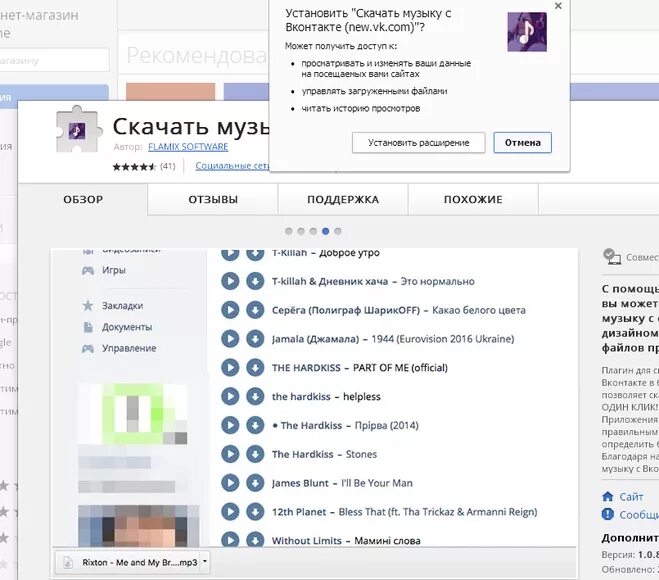Click the puzzle-piece extension icon beside title
Image resolution: width=659 pixels, height=580 pixels.
(x=79, y=129)
